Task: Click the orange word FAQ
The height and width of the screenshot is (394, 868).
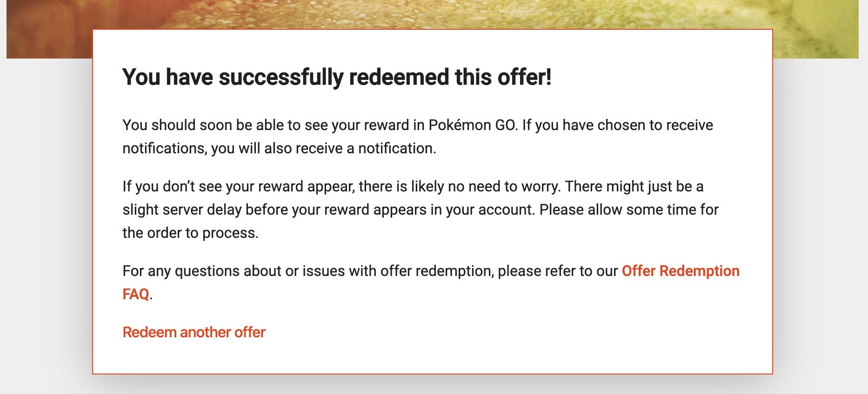Action: [136, 294]
